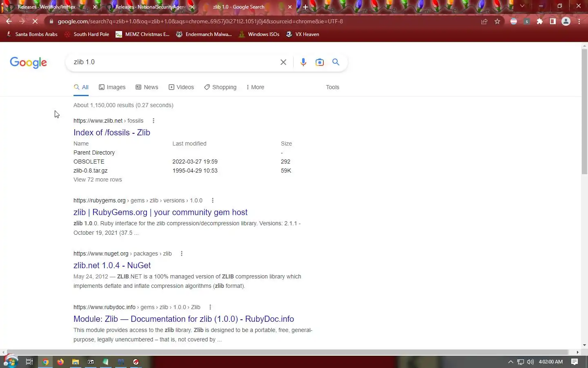Open options dots for nuget.org result
This screenshot has width=588, height=368.
click(182, 254)
